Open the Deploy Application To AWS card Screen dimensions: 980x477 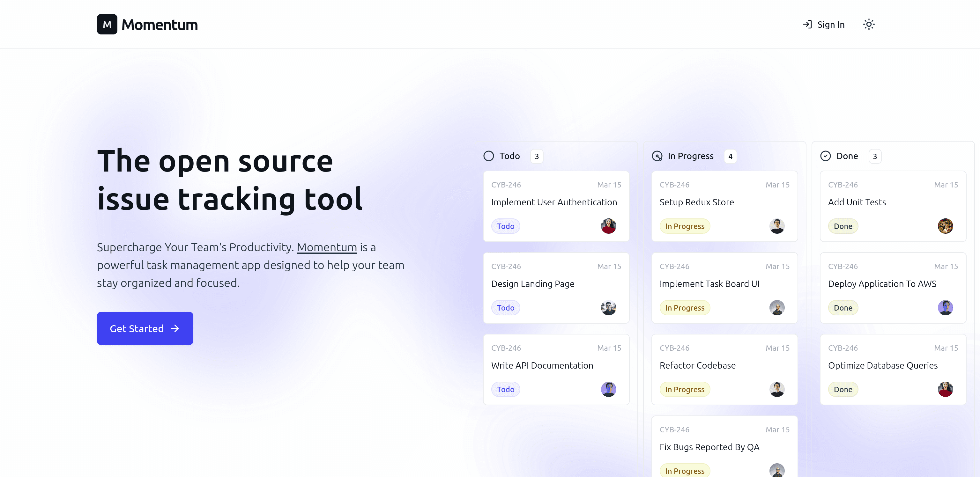(x=893, y=288)
